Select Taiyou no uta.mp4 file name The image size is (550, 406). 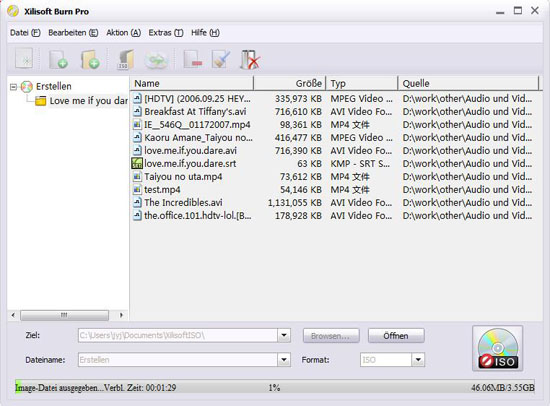point(183,177)
